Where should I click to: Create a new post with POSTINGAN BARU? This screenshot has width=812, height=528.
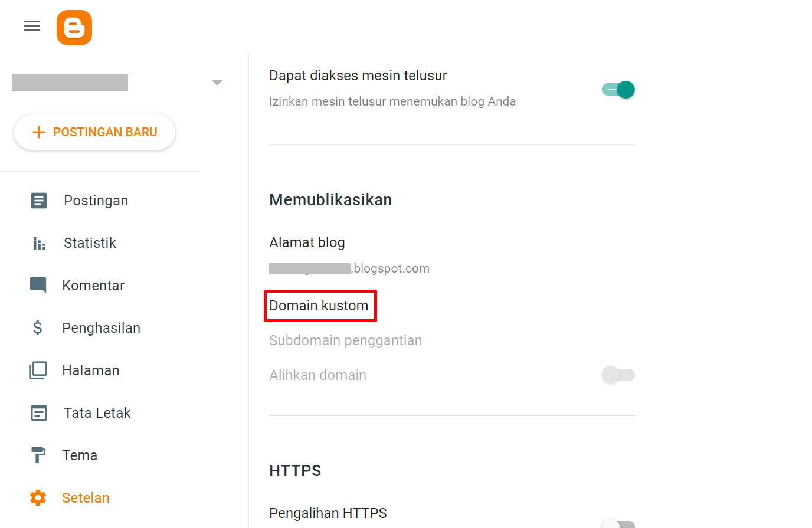click(94, 132)
